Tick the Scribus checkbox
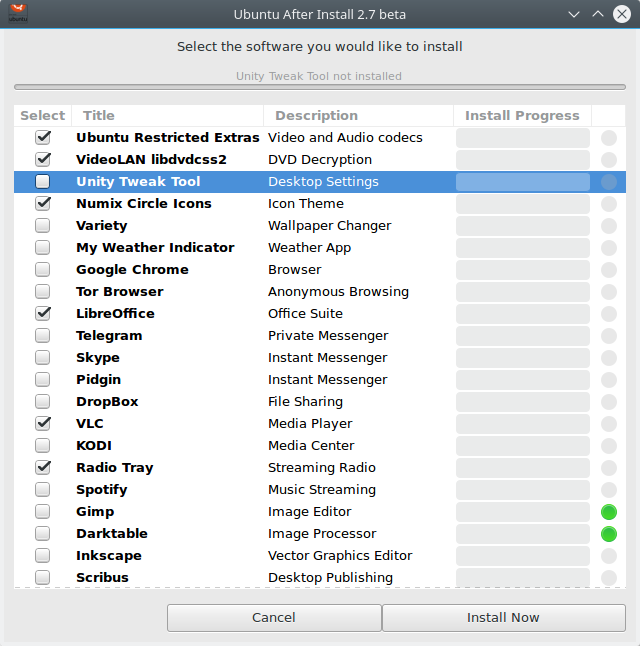Viewport: 640px width, 646px height. click(43, 577)
